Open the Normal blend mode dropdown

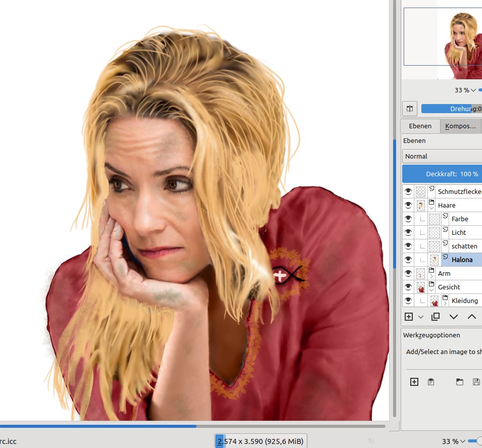442,156
